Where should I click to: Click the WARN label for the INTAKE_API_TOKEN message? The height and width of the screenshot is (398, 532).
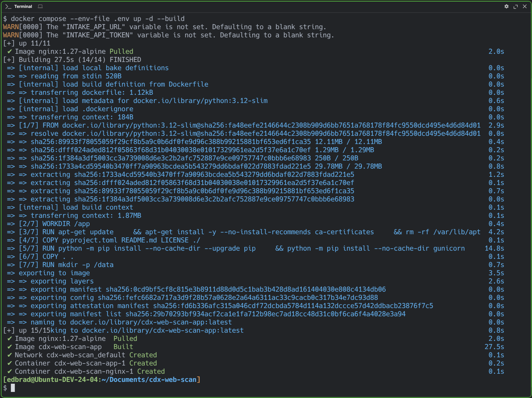click(11, 35)
